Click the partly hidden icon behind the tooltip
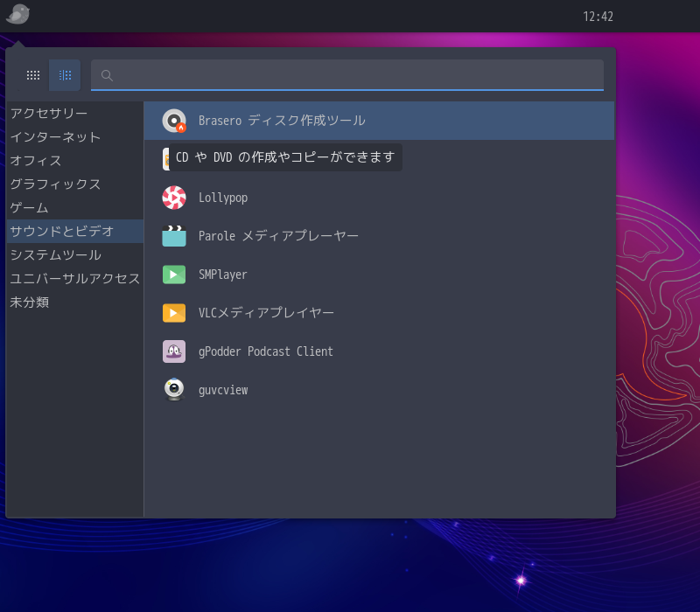 [165, 159]
